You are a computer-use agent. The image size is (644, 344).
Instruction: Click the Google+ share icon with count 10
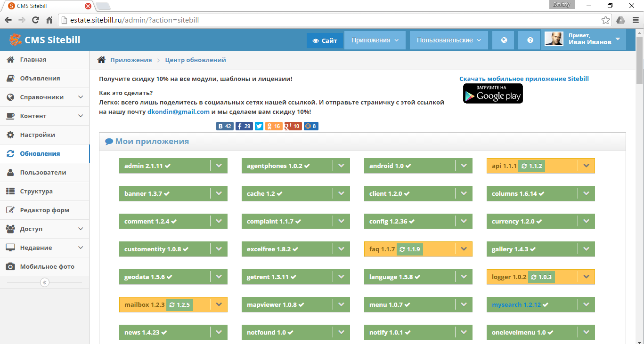point(293,126)
